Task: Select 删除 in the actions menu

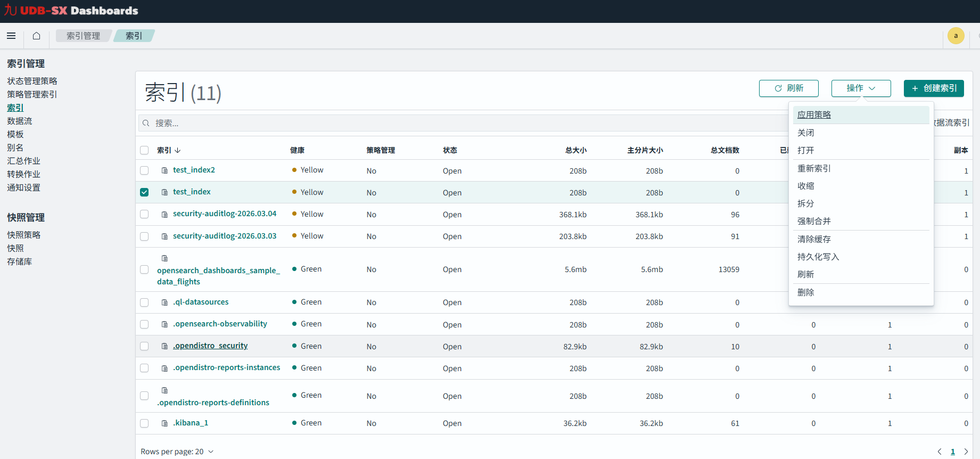Action: point(806,292)
